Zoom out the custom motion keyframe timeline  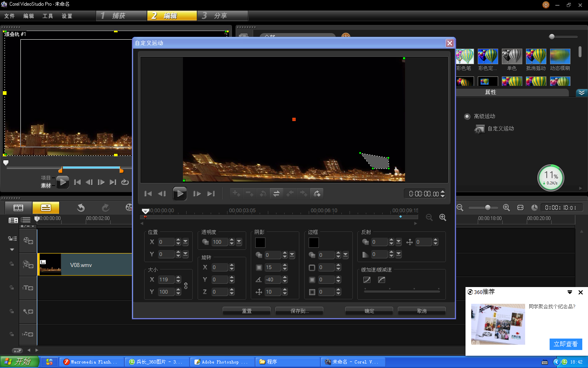(429, 218)
